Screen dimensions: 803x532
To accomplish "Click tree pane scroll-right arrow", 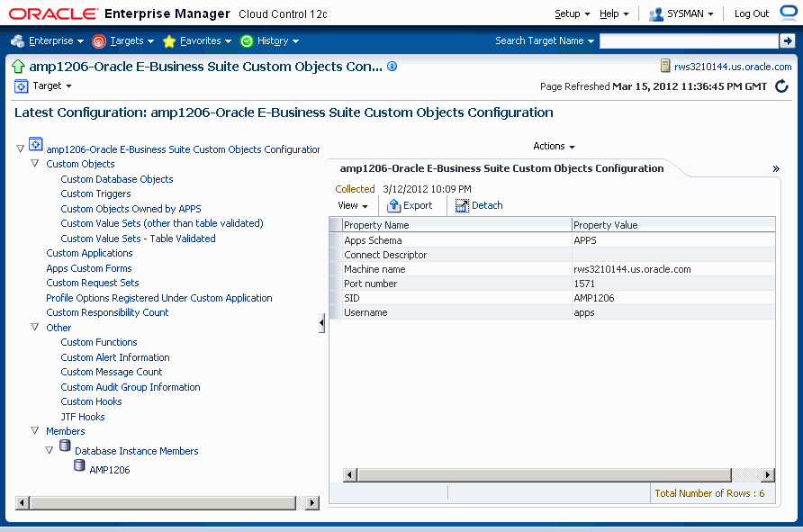I will pos(311,503).
